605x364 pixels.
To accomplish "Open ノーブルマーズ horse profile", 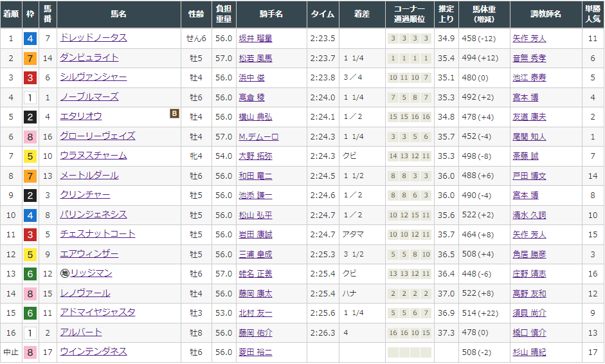I will [x=89, y=97].
